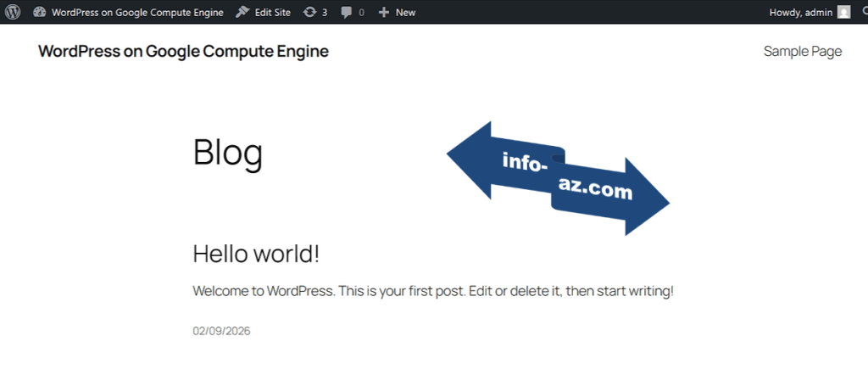The width and height of the screenshot is (868, 375).
Task: Click the WordPress logo icon
Action: tap(13, 13)
